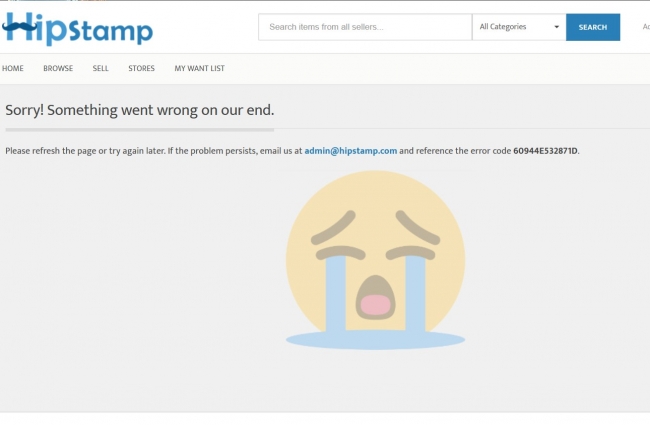Viewport: 650px width, 425px height.
Task: Click the blue SEARCH button
Action: pos(593,27)
